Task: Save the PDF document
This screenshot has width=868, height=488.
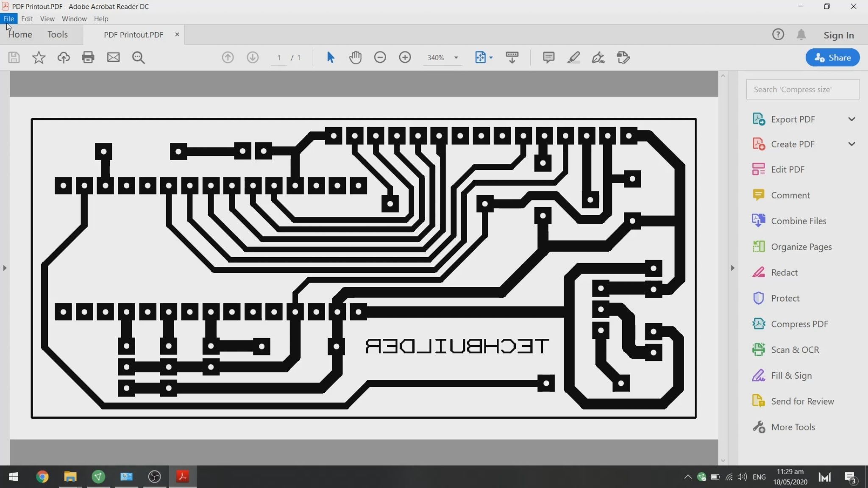Action: pos(13,57)
